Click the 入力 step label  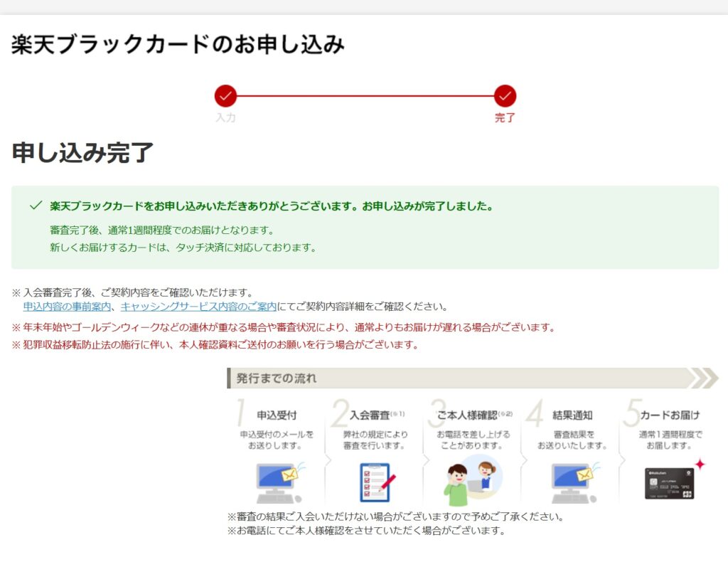pos(225,117)
